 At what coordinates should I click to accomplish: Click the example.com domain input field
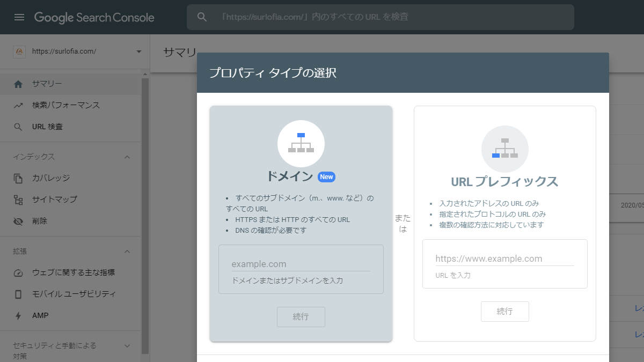pos(301,264)
